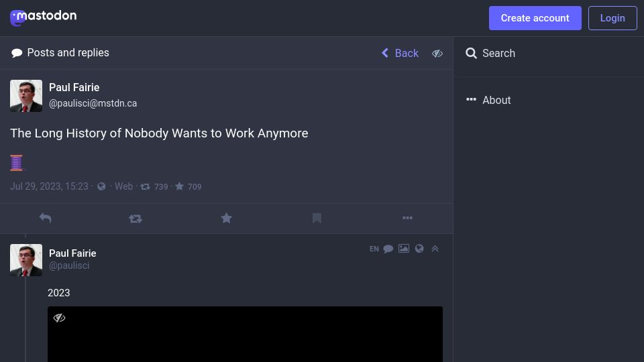This screenshot has width=644, height=362.
Task: Click the Posts and replies speech bubble icon
Action: 17,53
